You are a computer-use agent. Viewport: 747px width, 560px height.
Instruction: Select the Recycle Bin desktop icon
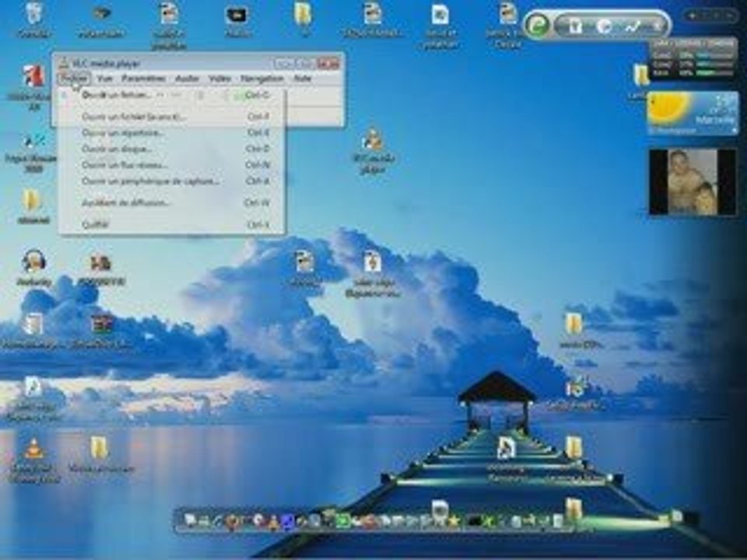(x=33, y=19)
